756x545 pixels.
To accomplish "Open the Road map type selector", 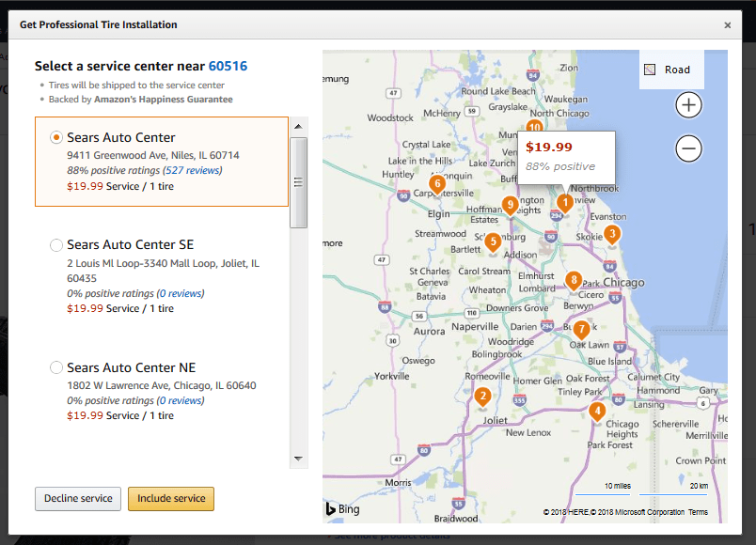I will click(671, 70).
